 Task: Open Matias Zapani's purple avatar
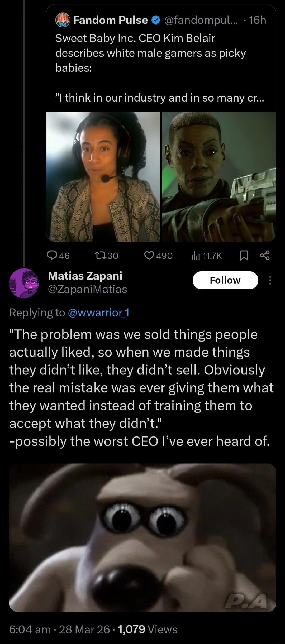tap(24, 283)
